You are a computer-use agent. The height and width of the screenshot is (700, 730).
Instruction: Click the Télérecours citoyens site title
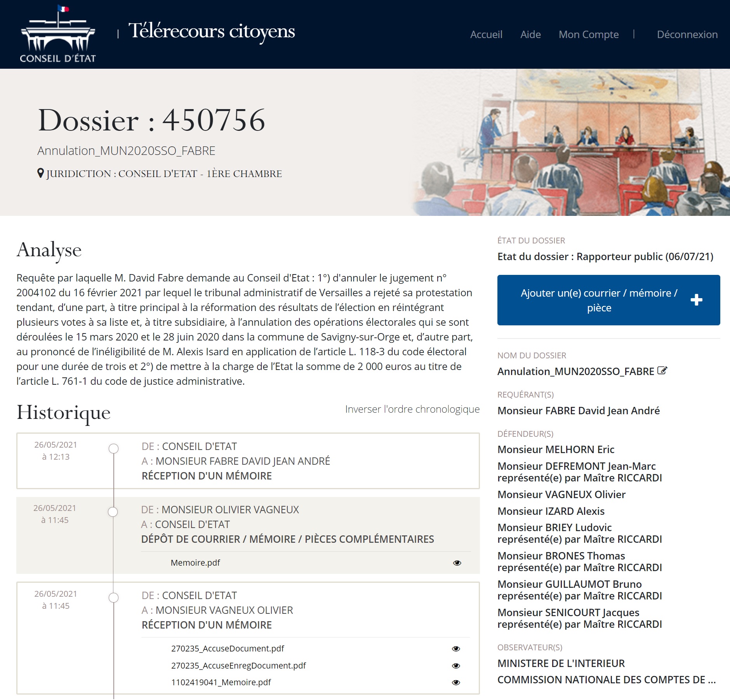(212, 31)
